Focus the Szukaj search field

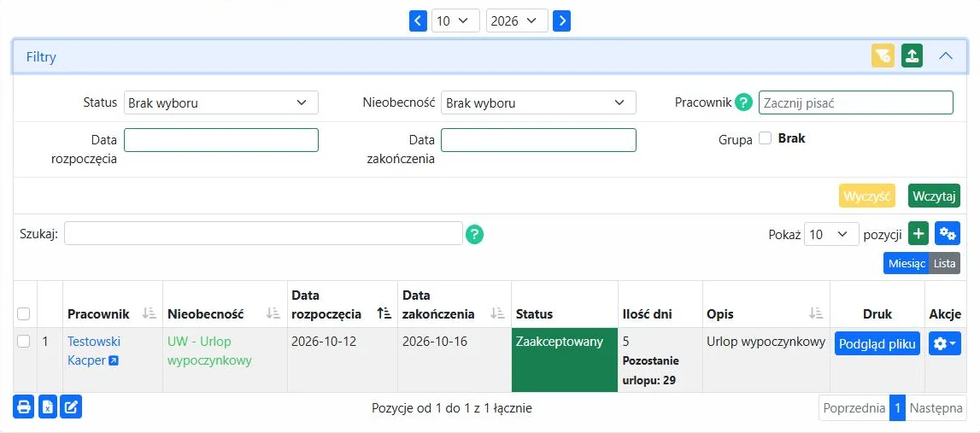point(263,234)
